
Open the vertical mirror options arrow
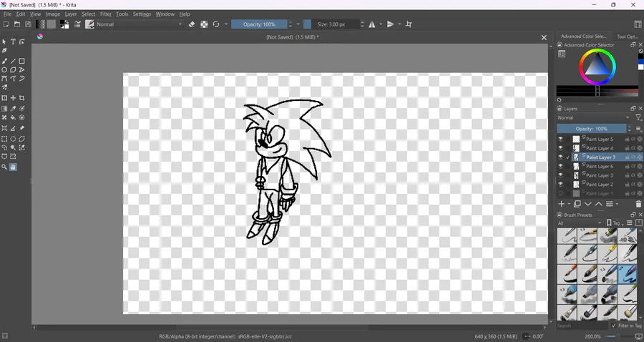pyautogui.click(x=399, y=24)
